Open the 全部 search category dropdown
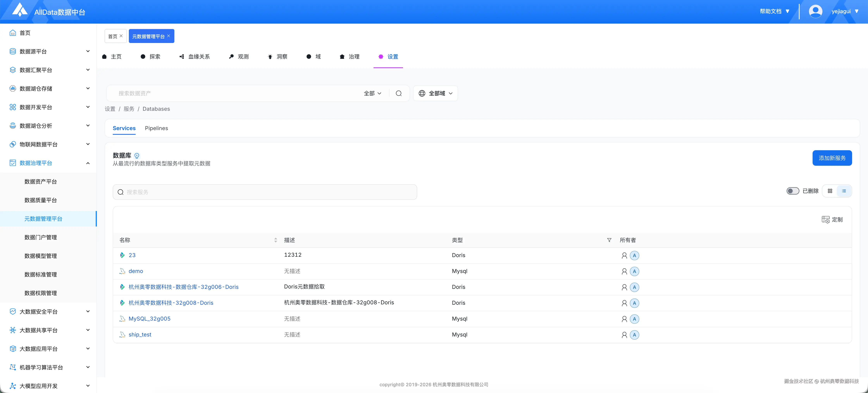This screenshot has height=393, width=868. 373,93
